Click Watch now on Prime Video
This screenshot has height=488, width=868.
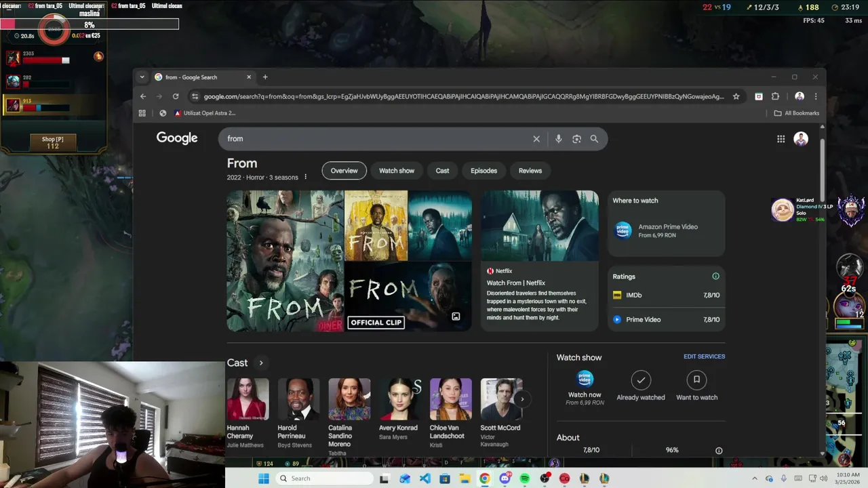click(x=585, y=388)
